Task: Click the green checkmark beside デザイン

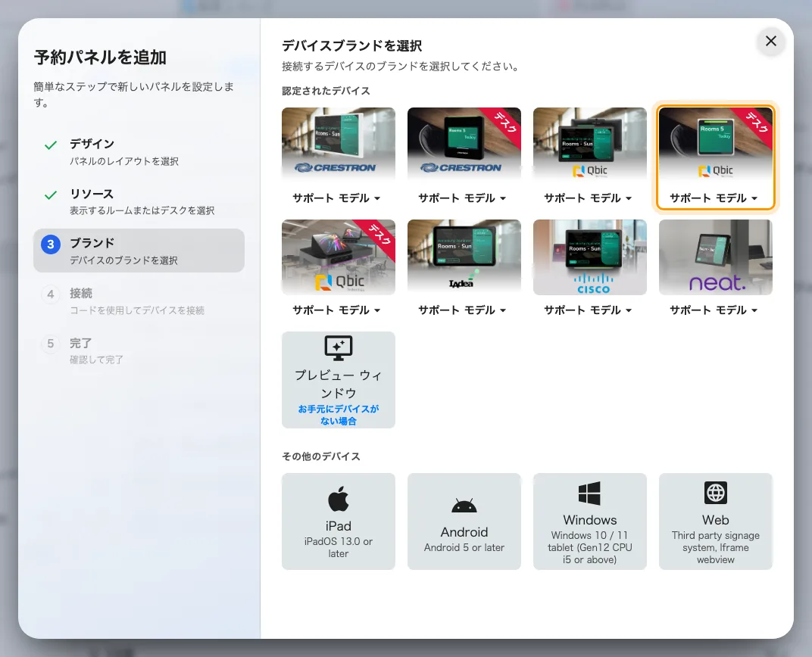Action: 51,145
